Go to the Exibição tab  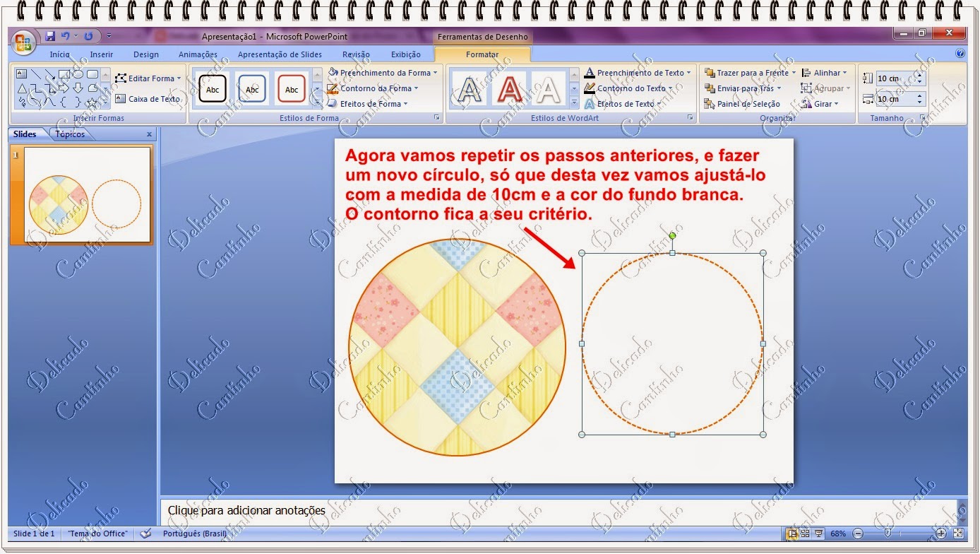tap(406, 54)
